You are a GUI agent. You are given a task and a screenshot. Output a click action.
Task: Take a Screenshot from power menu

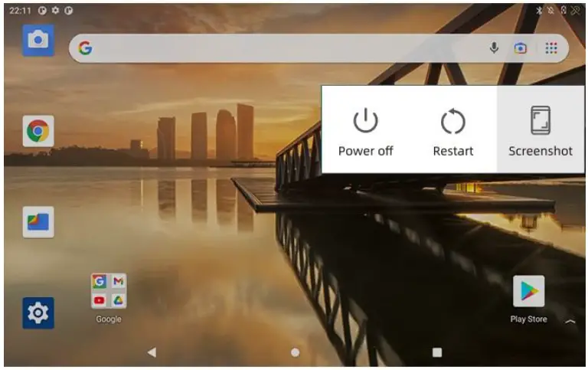[541, 131]
